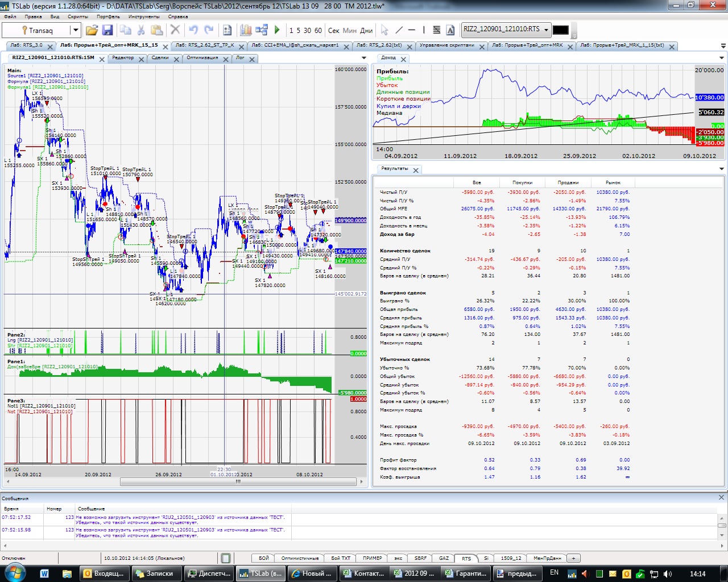Select the 30 interval button
The image size is (728, 582).
click(307, 31)
